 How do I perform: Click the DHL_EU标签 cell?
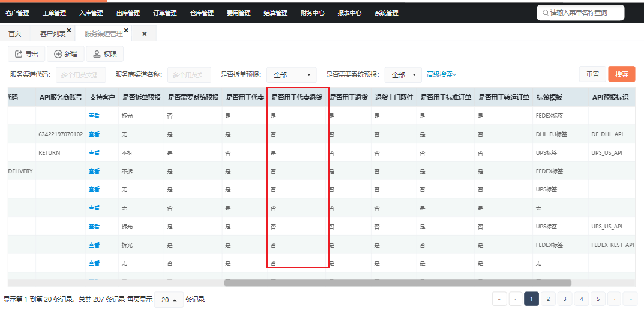click(x=552, y=134)
